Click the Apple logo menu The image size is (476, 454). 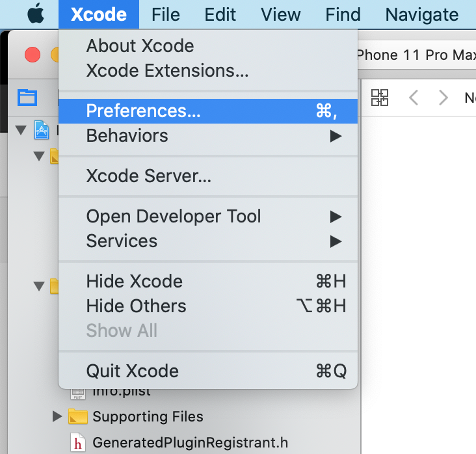click(x=36, y=14)
